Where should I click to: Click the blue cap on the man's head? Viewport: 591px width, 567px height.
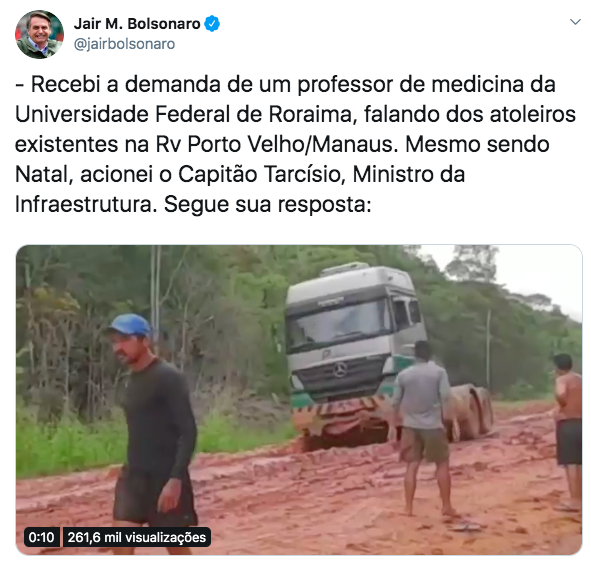130,325
